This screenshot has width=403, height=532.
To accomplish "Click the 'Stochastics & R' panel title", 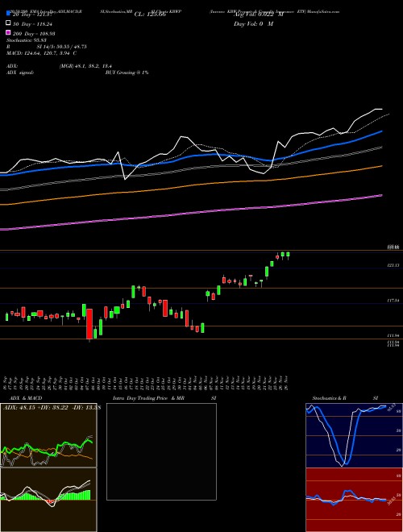I will [329, 398].
